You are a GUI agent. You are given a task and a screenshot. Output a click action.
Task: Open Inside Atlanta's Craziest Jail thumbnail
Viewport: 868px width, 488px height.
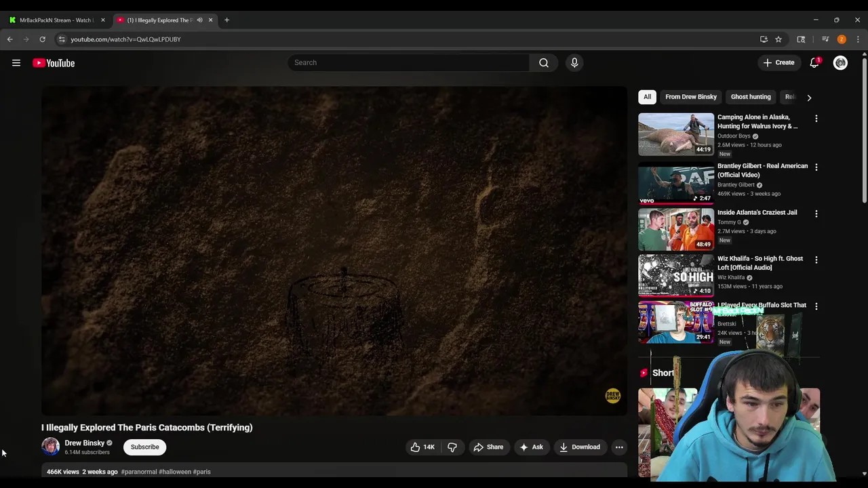tap(676, 230)
